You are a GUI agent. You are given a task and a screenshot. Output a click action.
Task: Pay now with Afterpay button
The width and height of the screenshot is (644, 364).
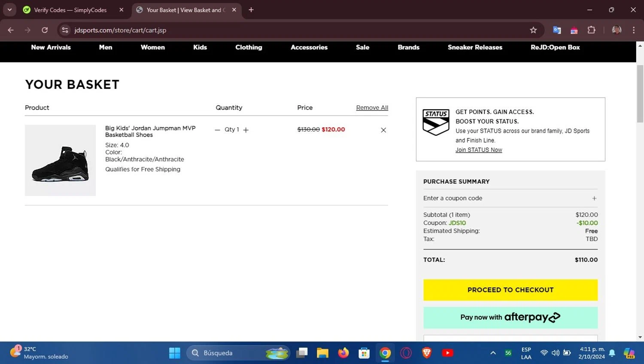(x=510, y=318)
